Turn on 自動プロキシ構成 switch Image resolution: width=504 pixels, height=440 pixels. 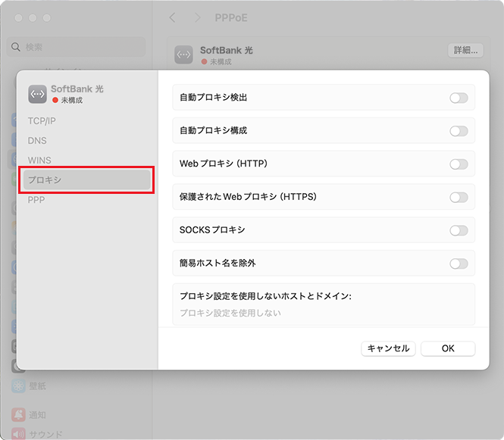(459, 131)
